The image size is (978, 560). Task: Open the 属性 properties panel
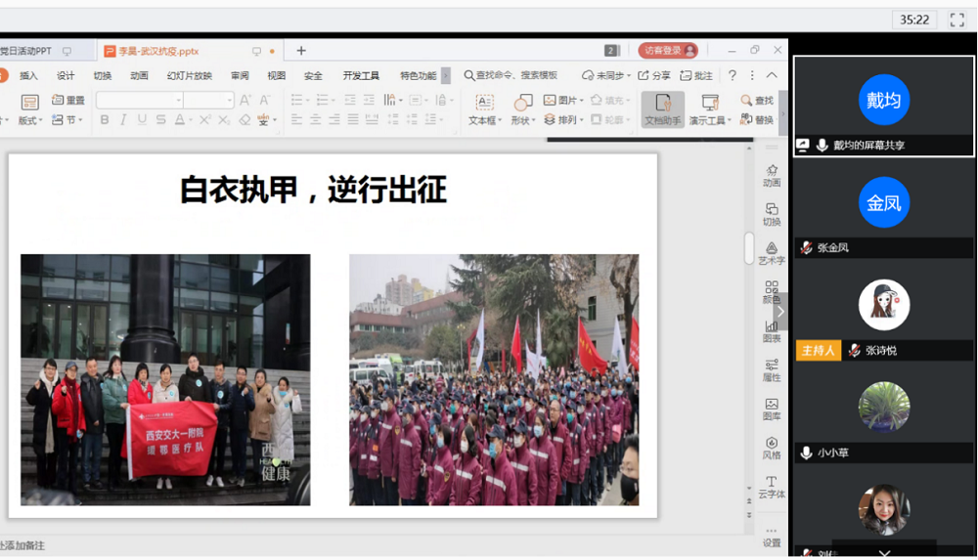coord(772,370)
